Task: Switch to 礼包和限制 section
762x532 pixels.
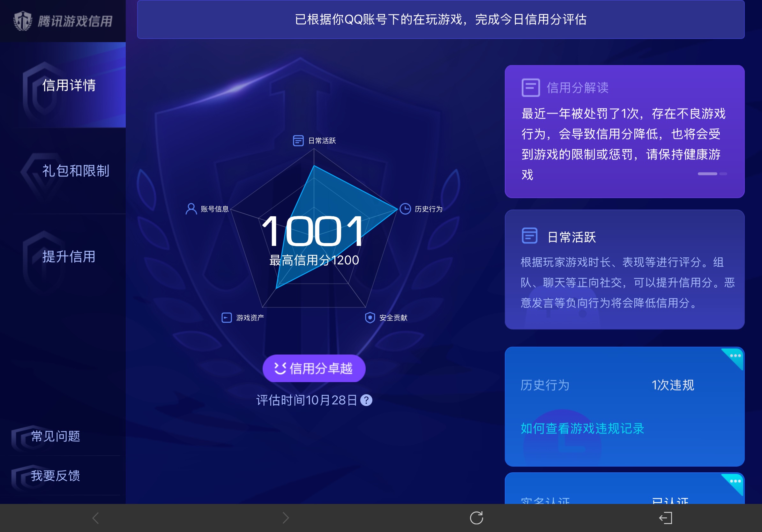Action: tap(63, 171)
